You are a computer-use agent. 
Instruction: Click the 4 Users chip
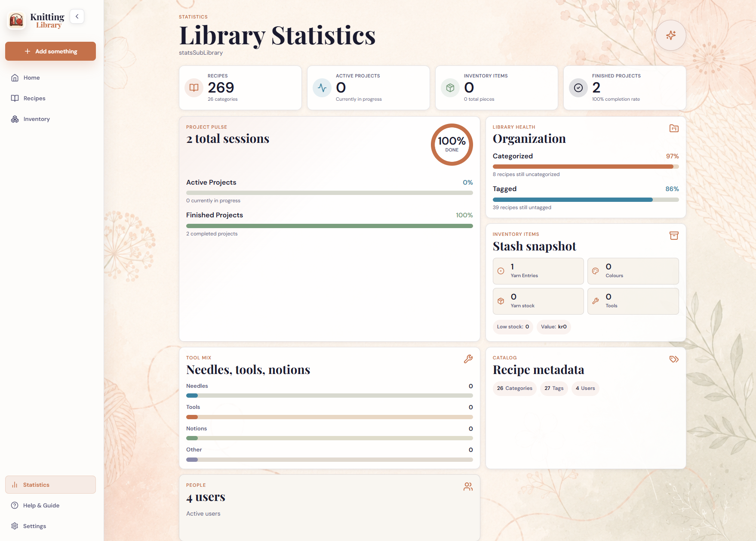(x=585, y=388)
